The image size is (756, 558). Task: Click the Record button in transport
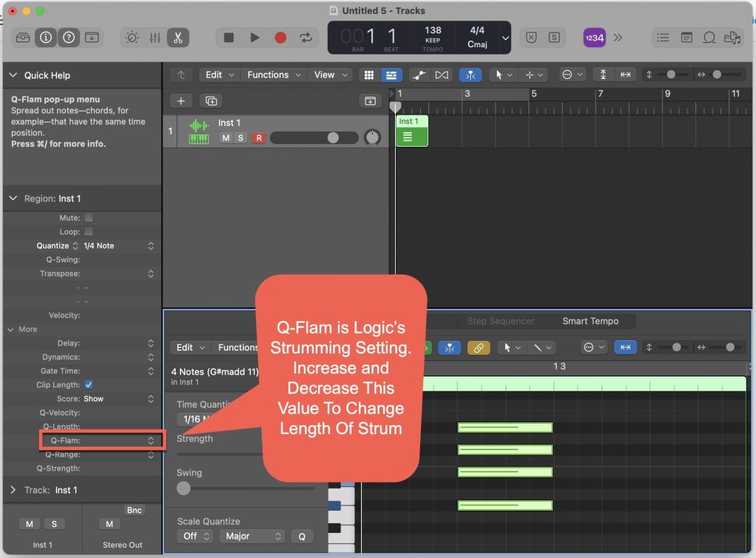click(280, 38)
